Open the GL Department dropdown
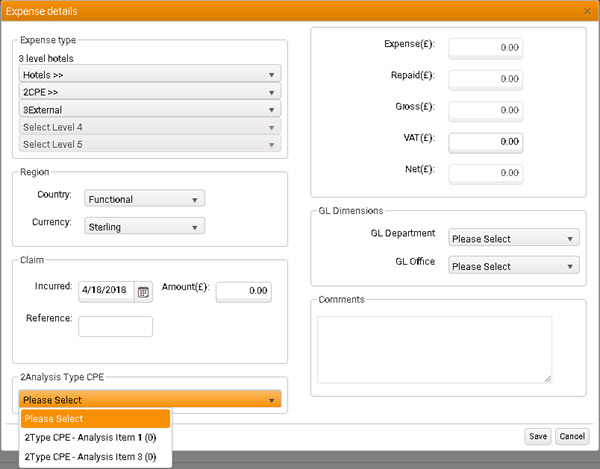The image size is (600, 469). [514, 239]
